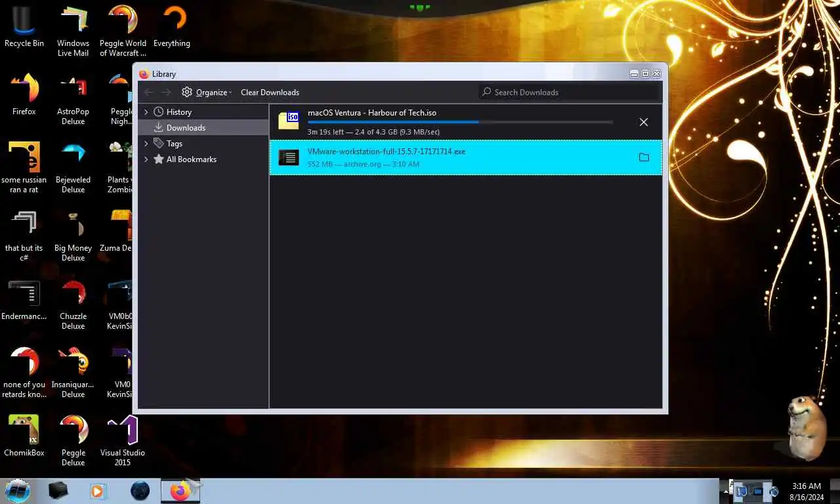840x504 pixels.
Task: Expand the History tree node
Action: (x=146, y=112)
